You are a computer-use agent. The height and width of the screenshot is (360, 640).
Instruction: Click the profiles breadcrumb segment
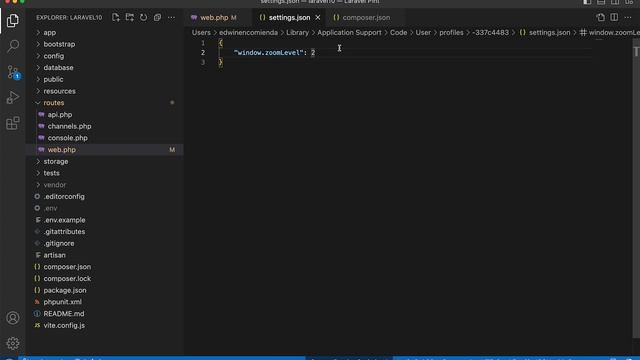[451, 33]
